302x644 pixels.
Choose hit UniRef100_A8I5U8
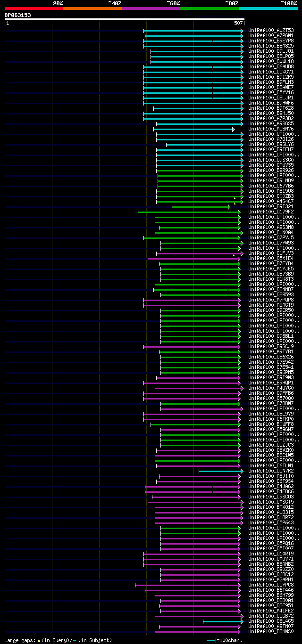click(271, 191)
